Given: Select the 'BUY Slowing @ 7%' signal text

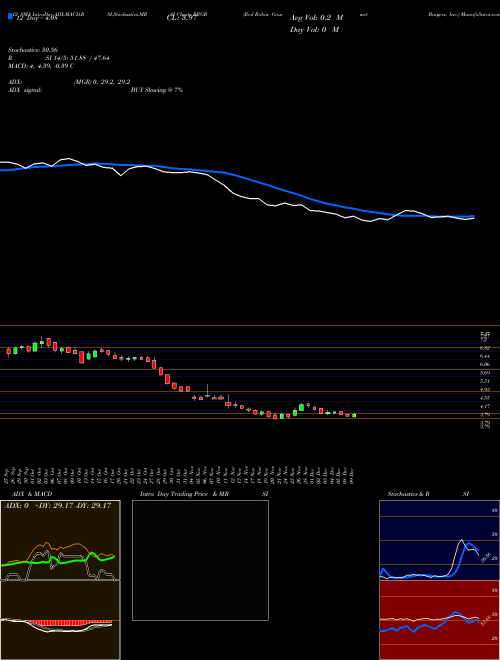Looking at the screenshot, I should (x=157, y=90).
